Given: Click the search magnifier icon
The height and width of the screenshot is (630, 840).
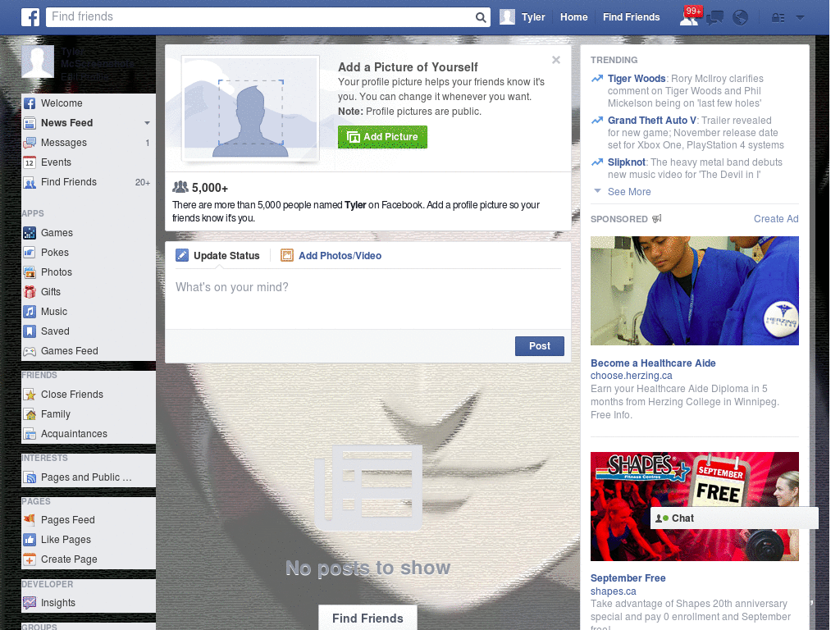Looking at the screenshot, I should [481, 18].
